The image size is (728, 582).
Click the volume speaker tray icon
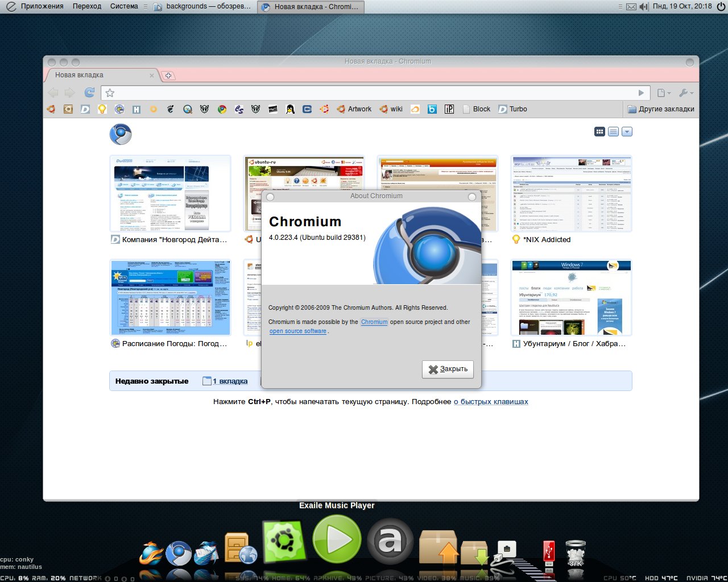[644, 7]
